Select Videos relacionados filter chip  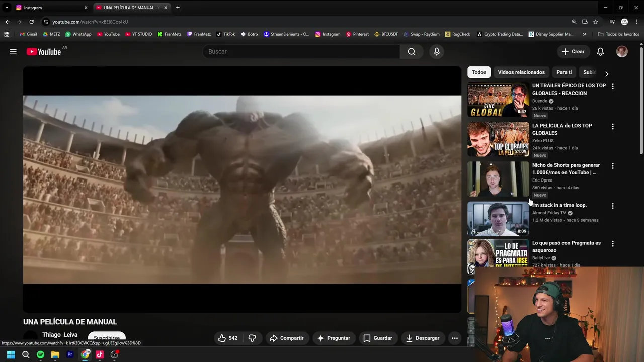click(521, 72)
